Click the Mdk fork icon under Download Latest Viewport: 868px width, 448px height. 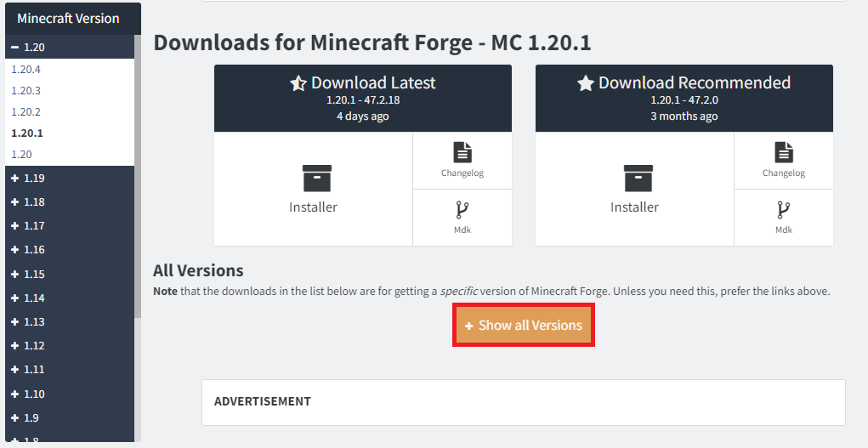[x=462, y=210]
